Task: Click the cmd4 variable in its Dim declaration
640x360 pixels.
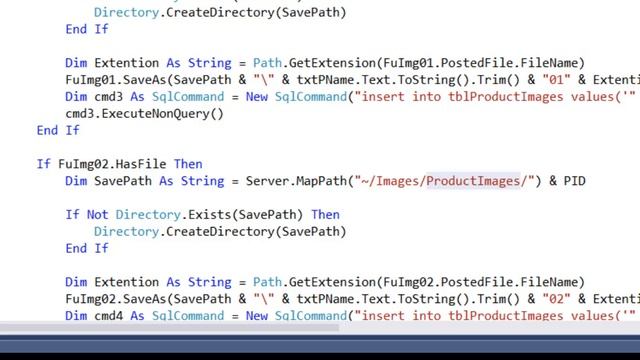Action: click(108, 316)
